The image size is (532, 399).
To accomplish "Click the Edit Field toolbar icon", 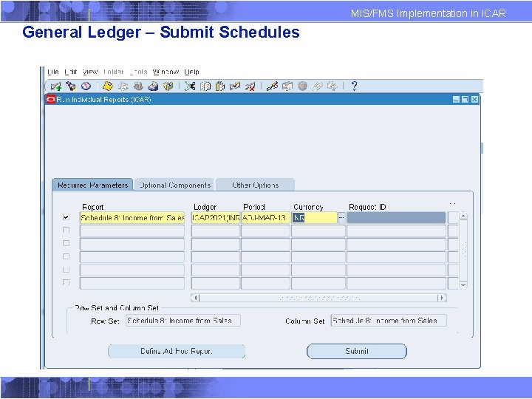I will pos(272,86).
